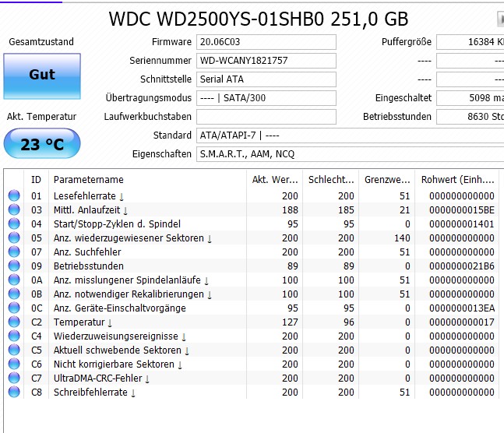Viewport: 504px width, 433px height.
Task: Click the Eigenschaften field S.M.A.R.T., AAM, NCQ
Action: click(x=351, y=154)
